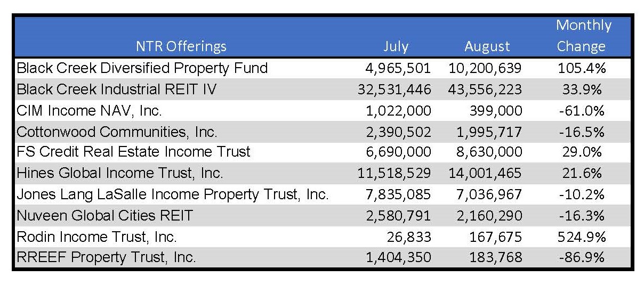Select the NTR Offerings column header

pyautogui.click(x=180, y=46)
